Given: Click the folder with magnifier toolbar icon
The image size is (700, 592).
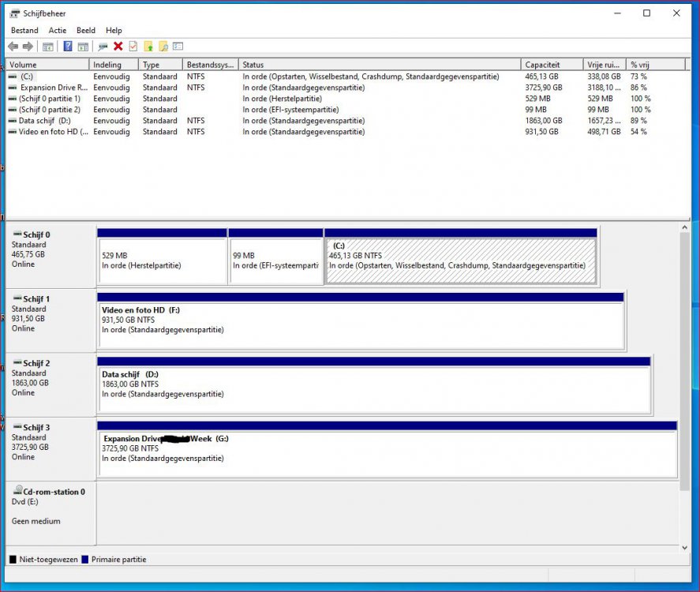Looking at the screenshot, I should click(163, 47).
